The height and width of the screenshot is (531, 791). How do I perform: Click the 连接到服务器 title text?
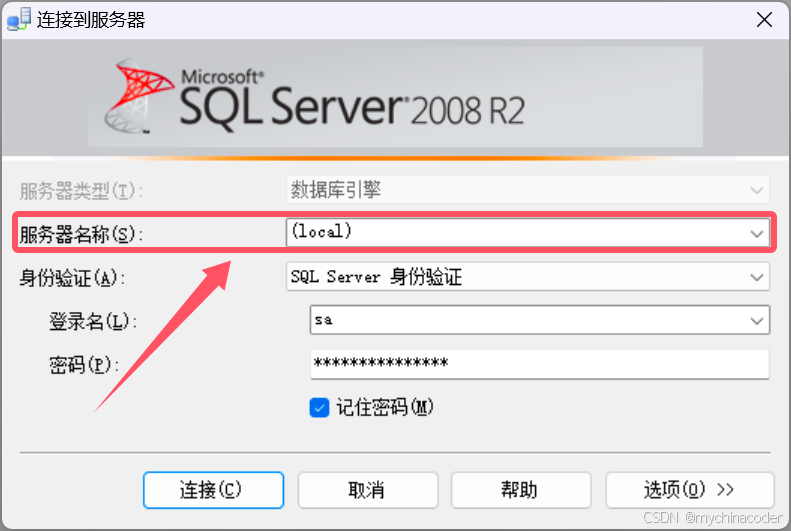pyautogui.click(x=91, y=20)
